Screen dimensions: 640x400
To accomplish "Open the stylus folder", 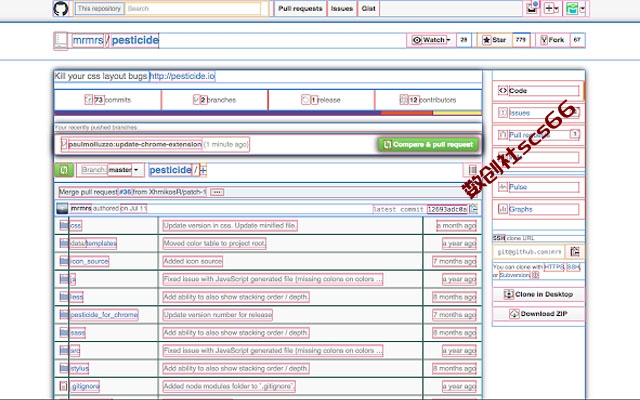I will pyautogui.click(x=79, y=369).
